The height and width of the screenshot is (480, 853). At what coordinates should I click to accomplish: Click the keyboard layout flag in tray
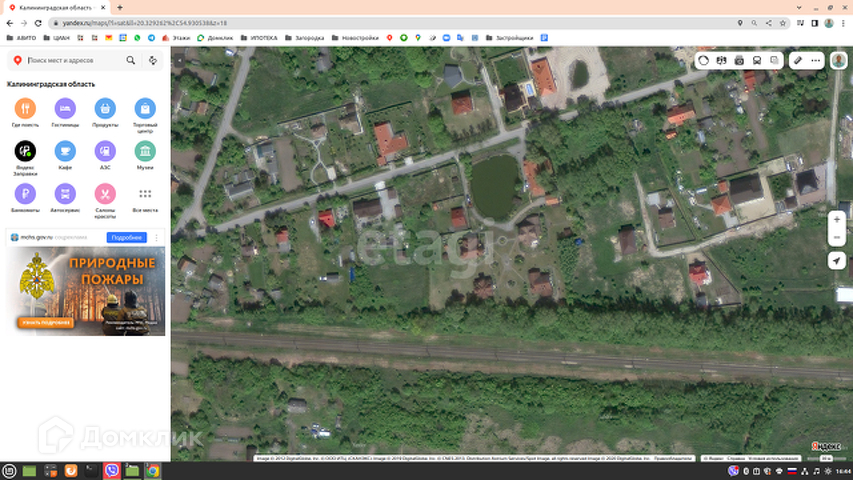click(x=792, y=471)
